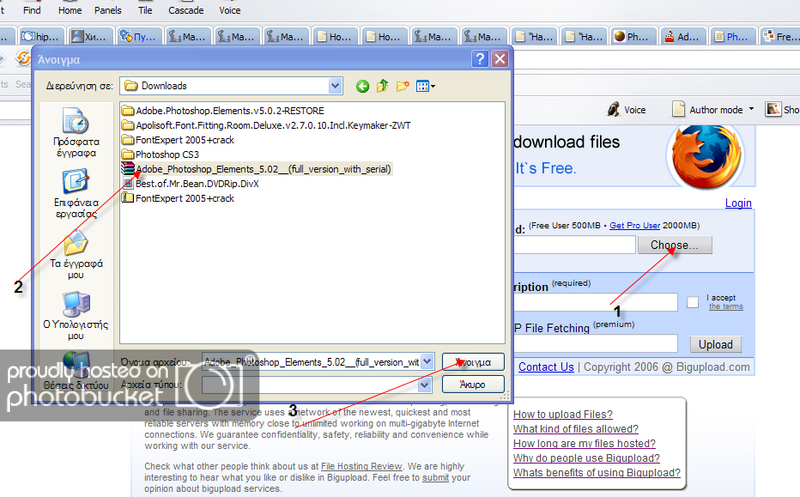Viewport: 800px width, 497px height.
Task: Open 'How to upload Files?' link
Action: click(x=563, y=414)
